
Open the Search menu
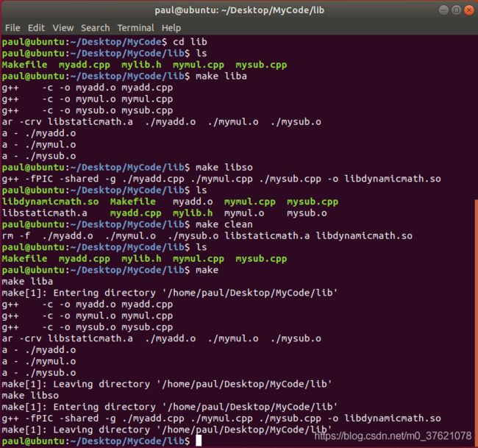pyautogui.click(x=95, y=28)
